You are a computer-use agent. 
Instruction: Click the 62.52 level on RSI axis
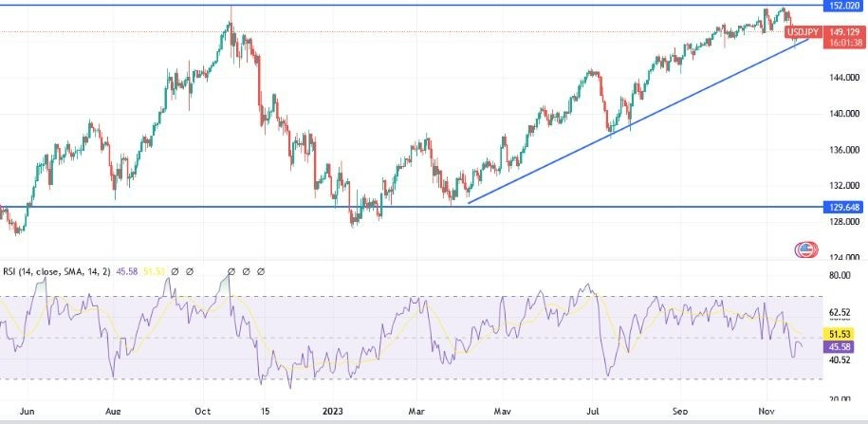(840, 313)
